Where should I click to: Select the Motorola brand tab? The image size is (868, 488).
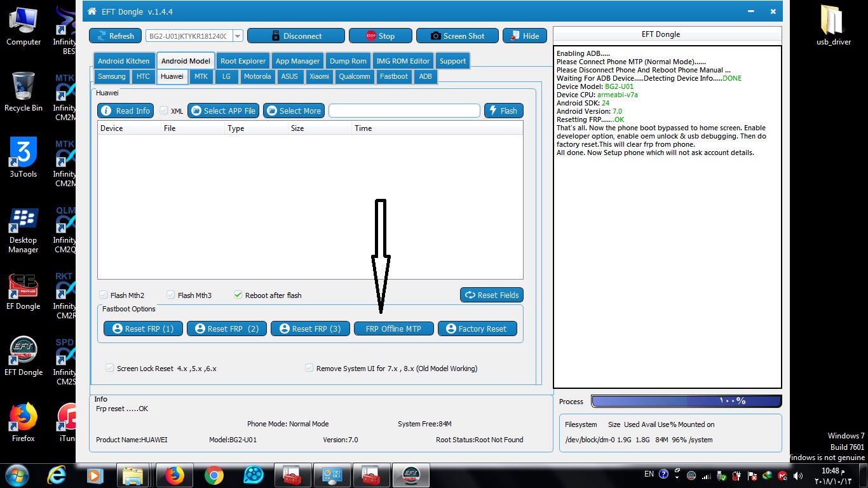point(257,76)
